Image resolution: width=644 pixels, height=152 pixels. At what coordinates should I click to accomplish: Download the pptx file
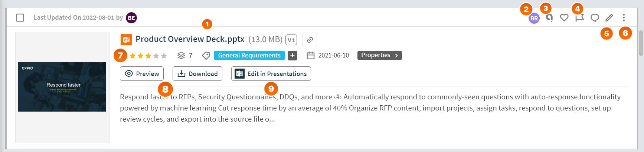(x=197, y=73)
